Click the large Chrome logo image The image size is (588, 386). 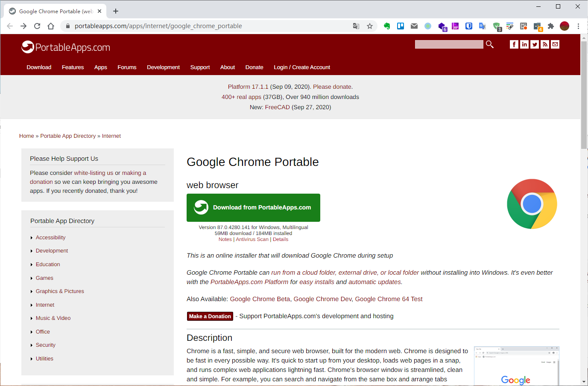(x=532, y=204)
